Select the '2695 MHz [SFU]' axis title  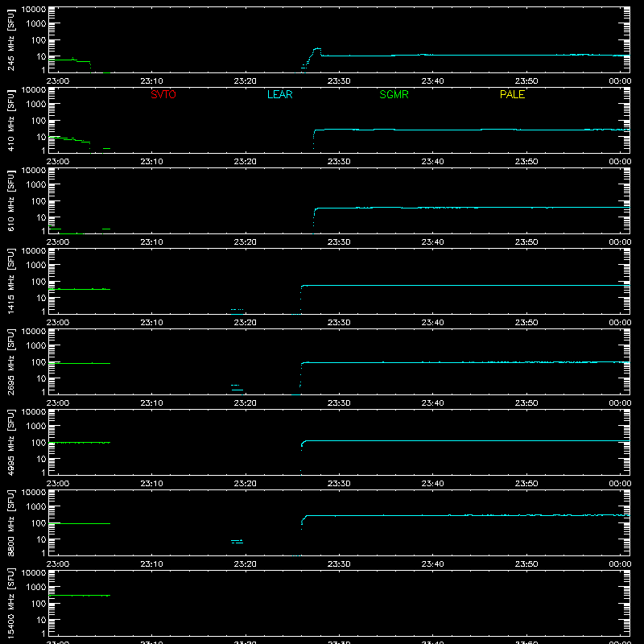click(11, 361)
